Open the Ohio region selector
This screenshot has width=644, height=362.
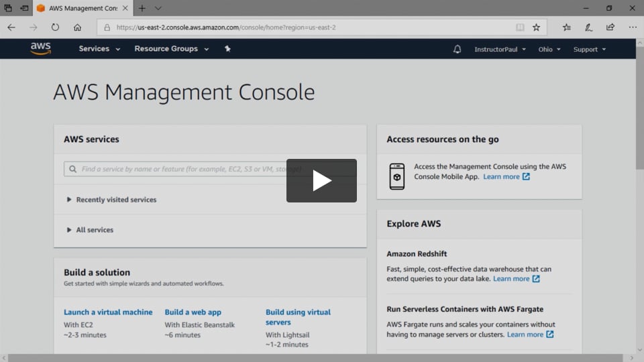point(549,50)
